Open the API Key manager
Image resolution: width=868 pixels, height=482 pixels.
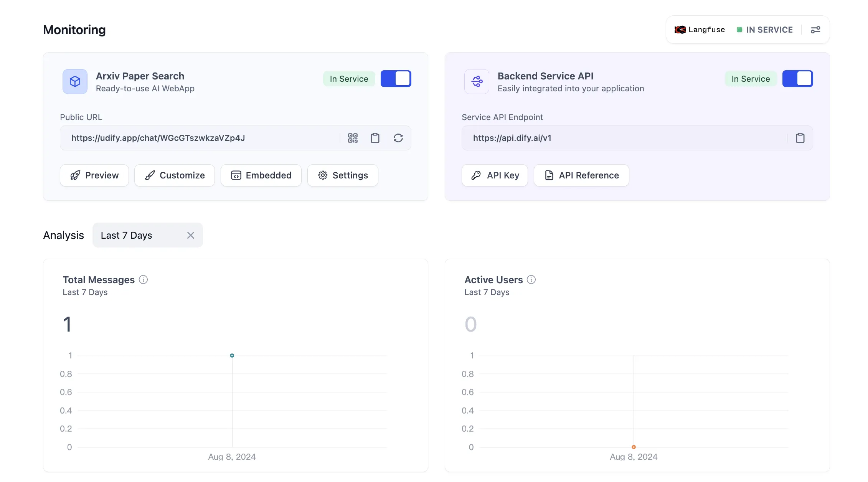[x=495, y=175]
